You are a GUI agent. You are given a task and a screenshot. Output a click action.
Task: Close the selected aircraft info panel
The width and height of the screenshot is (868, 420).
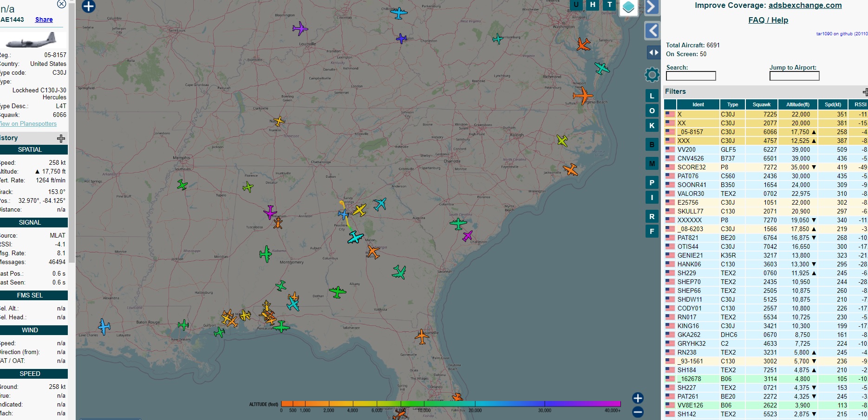coord(61,4)
